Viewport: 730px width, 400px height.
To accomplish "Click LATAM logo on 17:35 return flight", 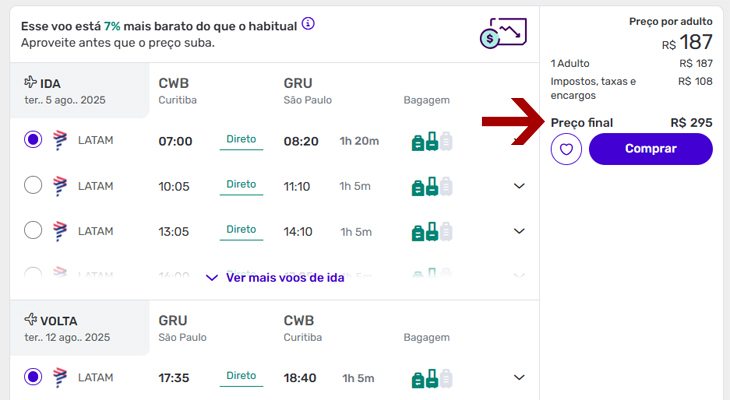I will click(x=60, y=378).
